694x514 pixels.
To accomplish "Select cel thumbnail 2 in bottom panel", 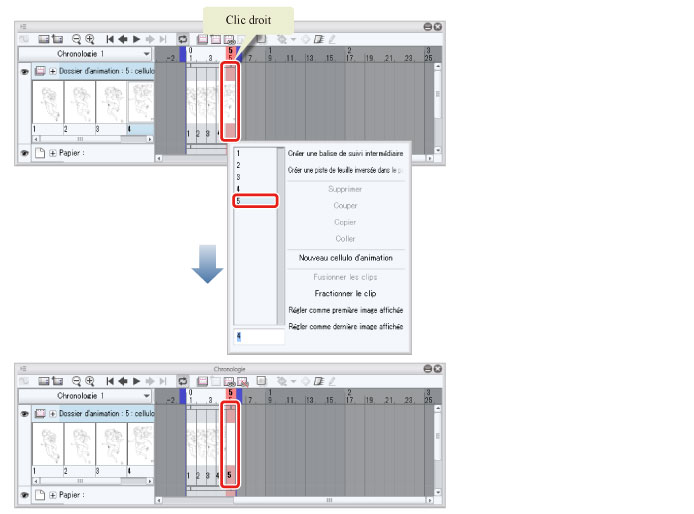I will (x=80, y=444).
